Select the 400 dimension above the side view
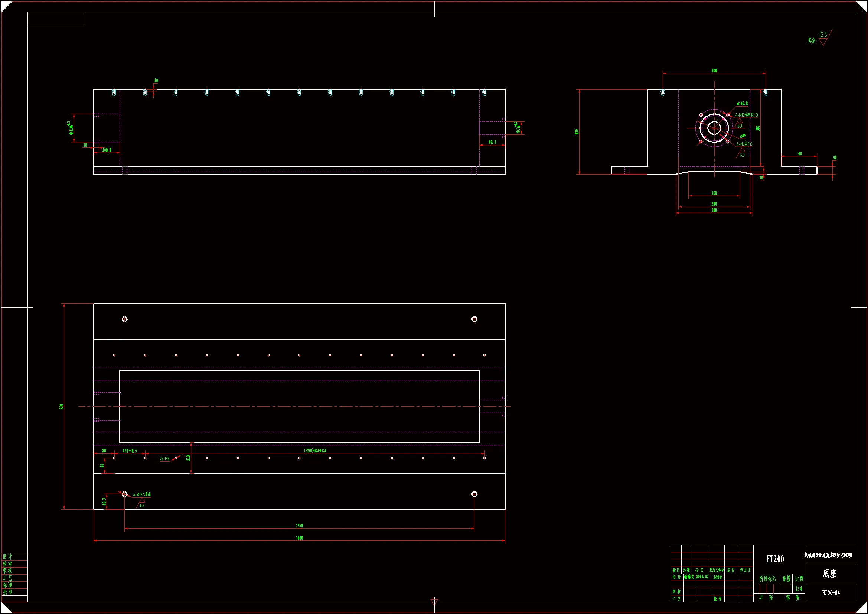 click(714, 71)
